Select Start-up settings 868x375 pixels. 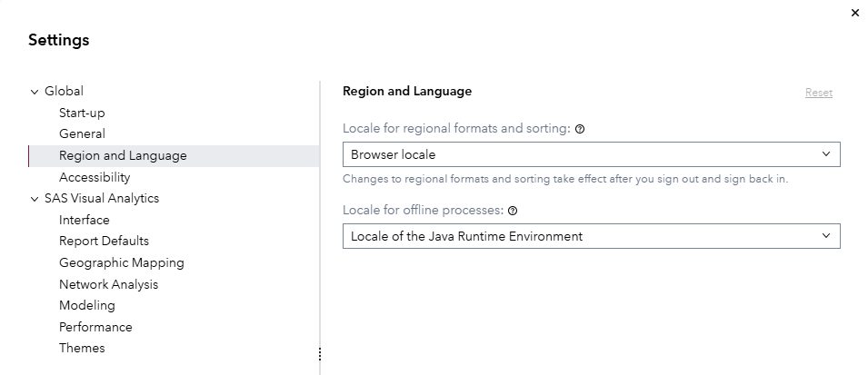[x=82, y=113]
